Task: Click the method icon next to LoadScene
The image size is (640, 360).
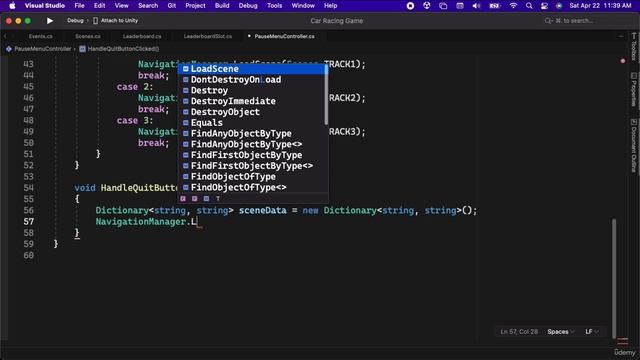Action: coord(186,69)
